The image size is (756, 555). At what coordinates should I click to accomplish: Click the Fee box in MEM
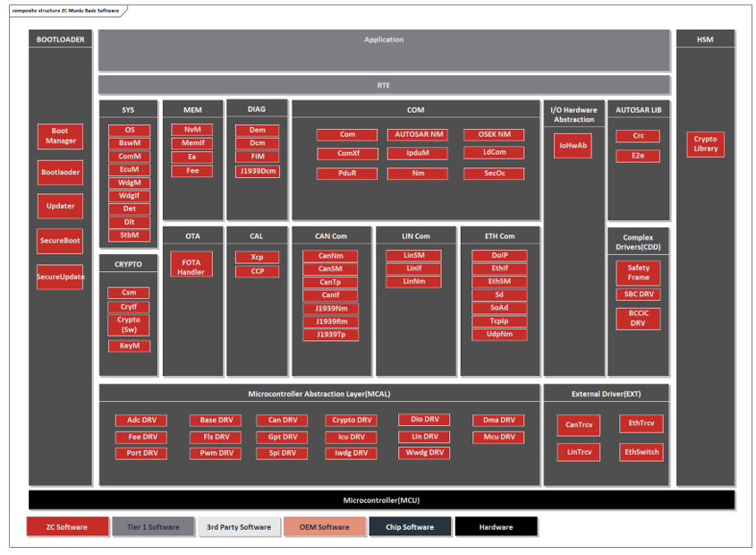(191, 171)
